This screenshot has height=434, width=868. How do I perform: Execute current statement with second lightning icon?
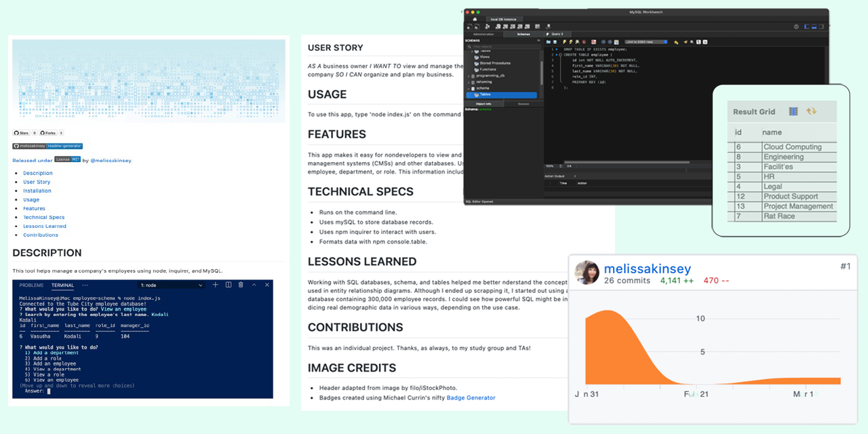coord(571,42)
